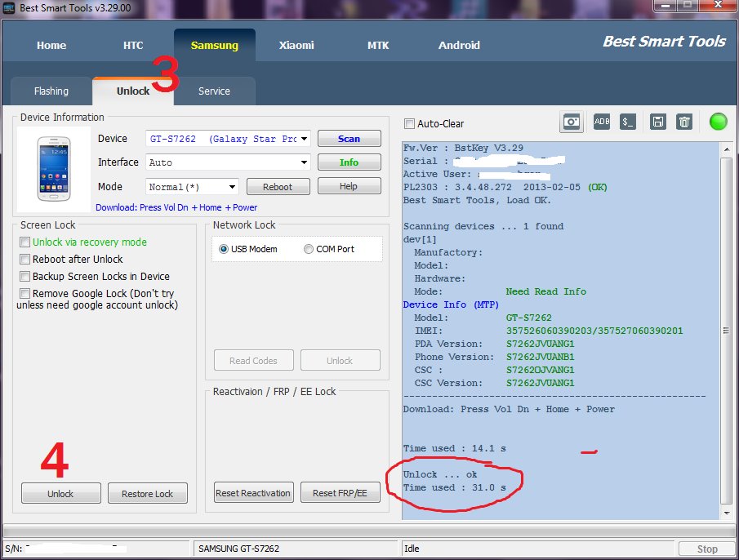
Task: Click the 'Idle' status bar entry
Action: [x=412, y=549]
